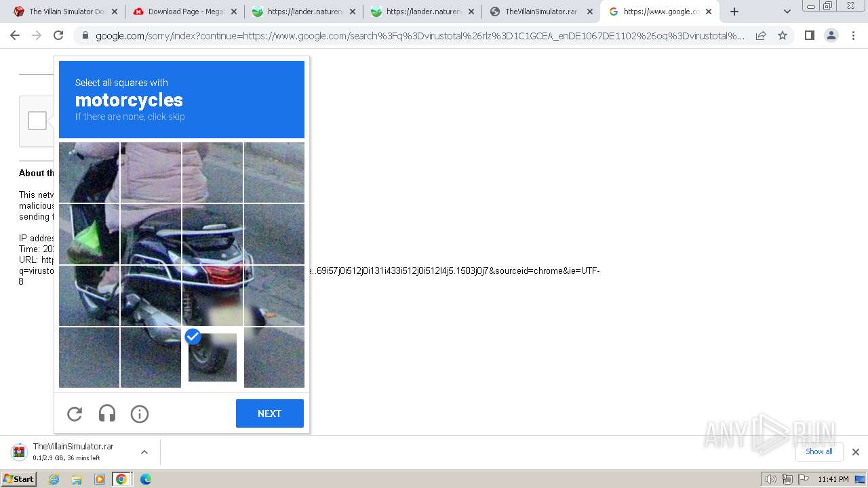Show all downloads

(819, 451)
